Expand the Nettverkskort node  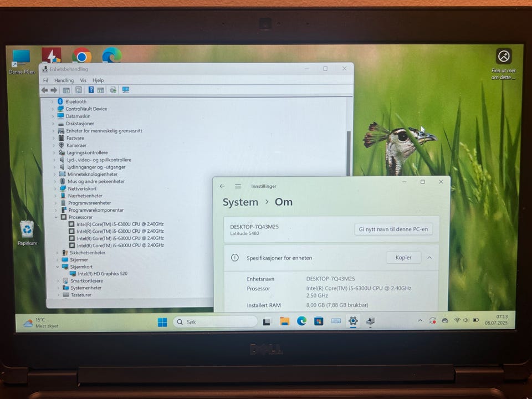click(x=55, y=188)
